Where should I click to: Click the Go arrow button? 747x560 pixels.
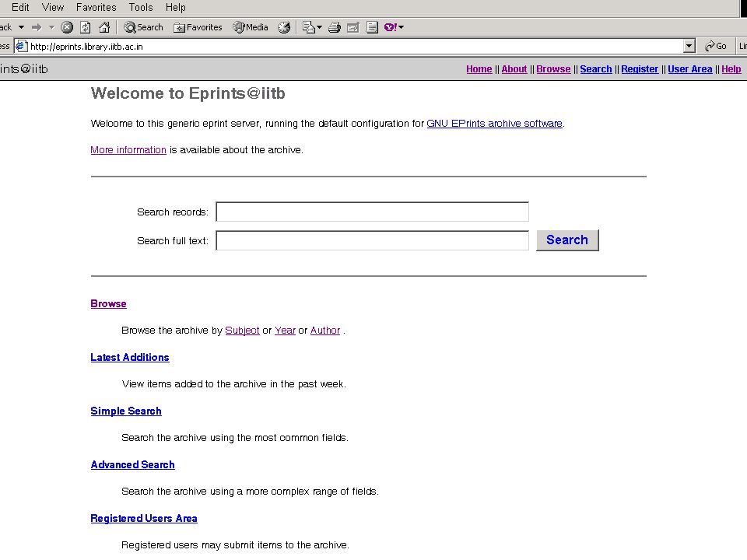716,46
